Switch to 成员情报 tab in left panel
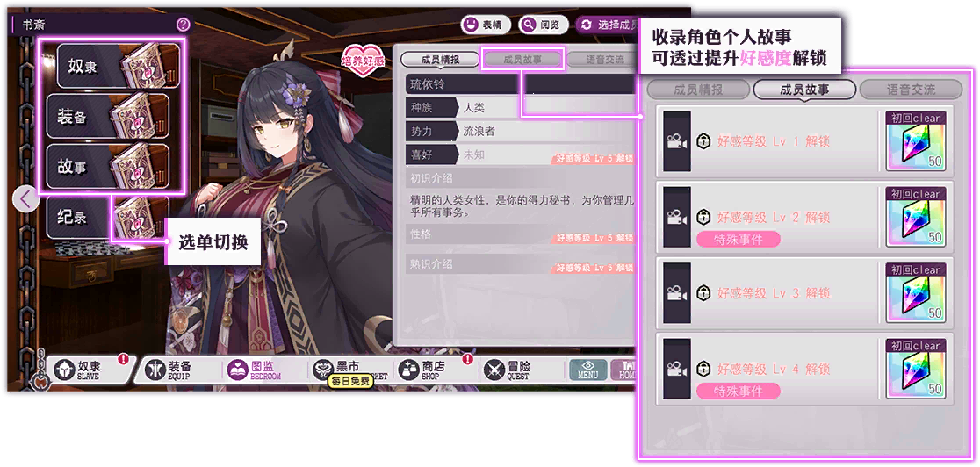 (x=441, y=60)
